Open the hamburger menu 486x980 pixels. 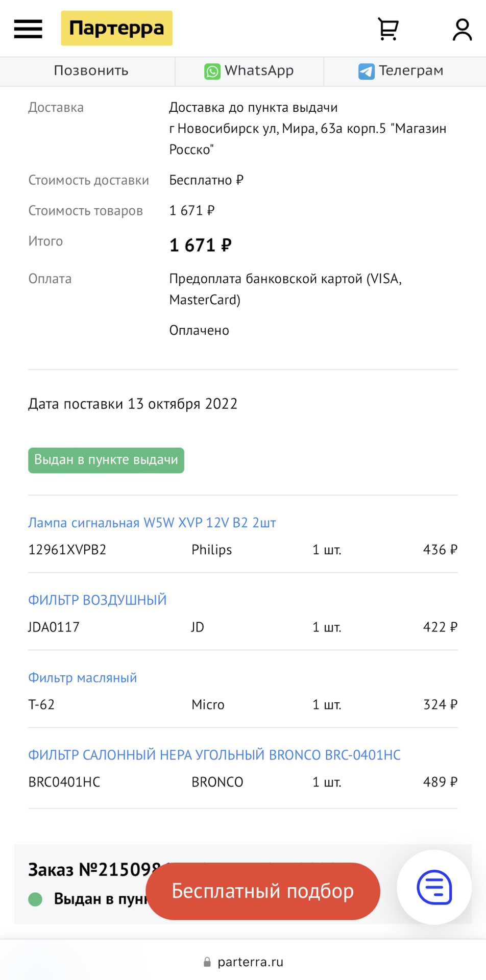tap(28, 29)
